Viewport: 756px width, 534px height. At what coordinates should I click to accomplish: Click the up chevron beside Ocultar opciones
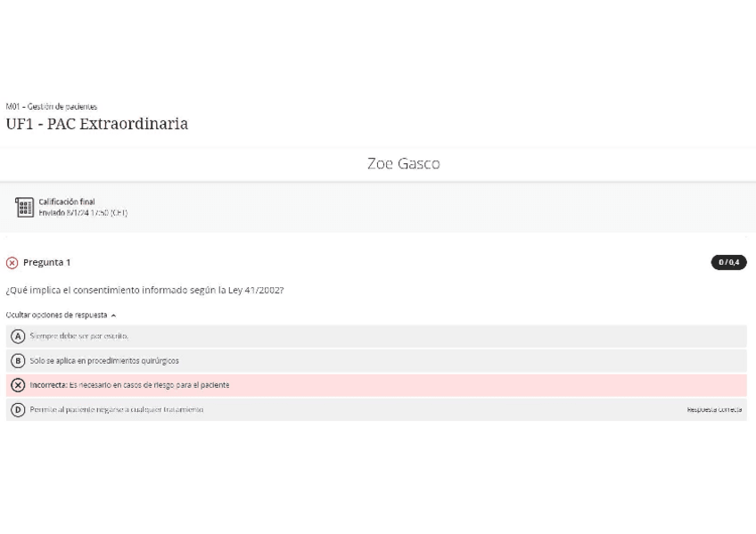pos(114,315)
